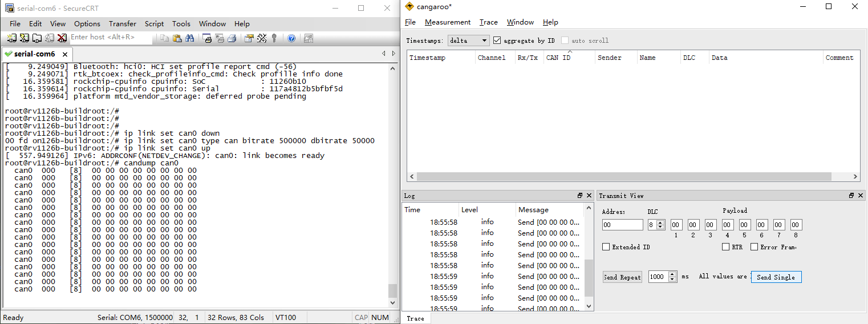Select the Trace tab at bottom of cangaroo
This screenshot has width=868, height=324.
click(416, 318)
